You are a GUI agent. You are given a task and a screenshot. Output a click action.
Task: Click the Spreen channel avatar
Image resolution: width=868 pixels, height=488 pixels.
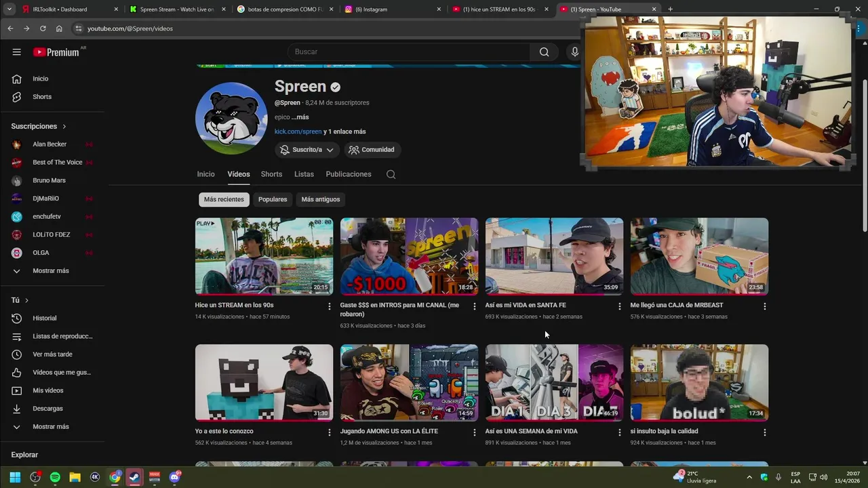click(231, 119)
